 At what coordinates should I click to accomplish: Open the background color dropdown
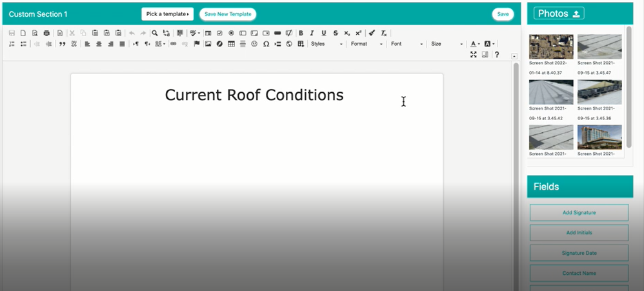(488, 44)
